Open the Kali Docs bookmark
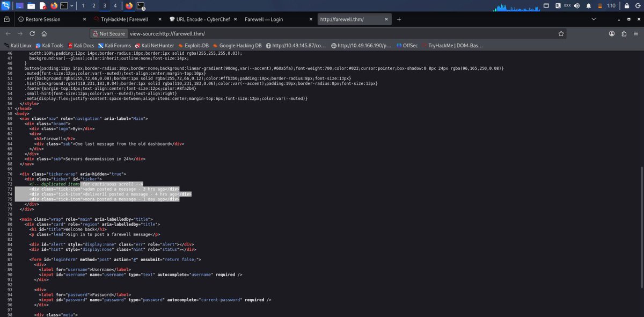 pos(80,46)
